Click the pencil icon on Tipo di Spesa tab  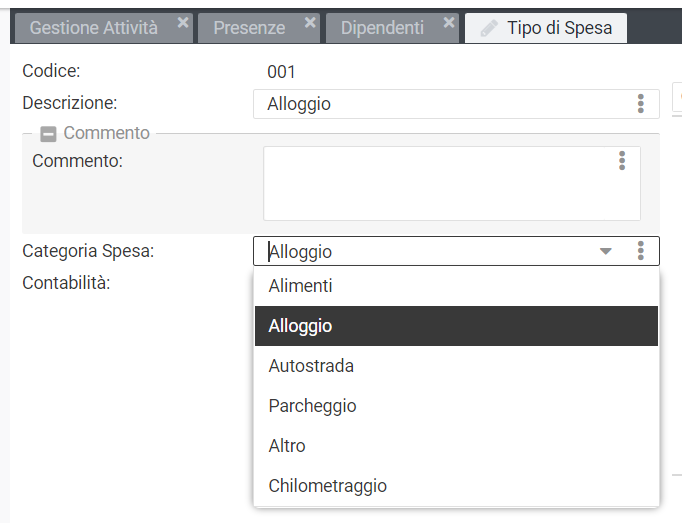[x=489, y=28]
